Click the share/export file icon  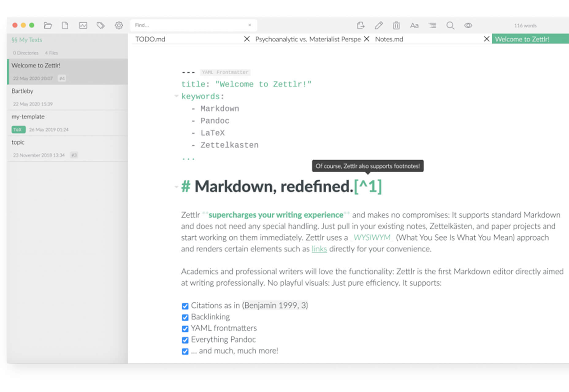click(361, 25)
